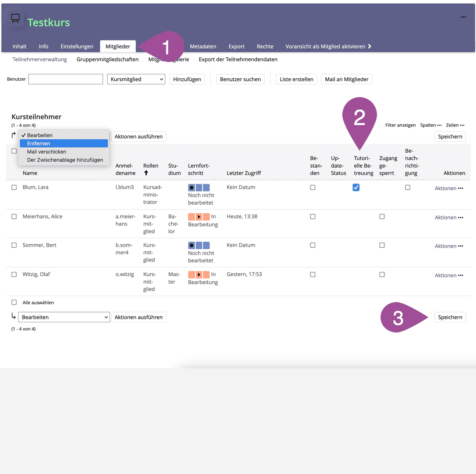Screen dimensions: 476x474
Task: Click Alice Meierhans' in-progress status icon
Action: pyautogui.click(x=199, y=217)
